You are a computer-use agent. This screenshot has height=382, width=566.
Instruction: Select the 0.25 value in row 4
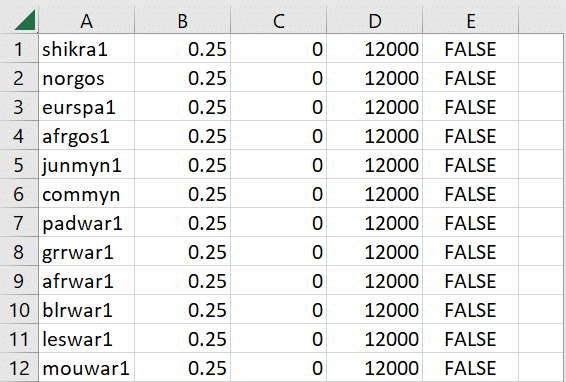tap(182, 135)
